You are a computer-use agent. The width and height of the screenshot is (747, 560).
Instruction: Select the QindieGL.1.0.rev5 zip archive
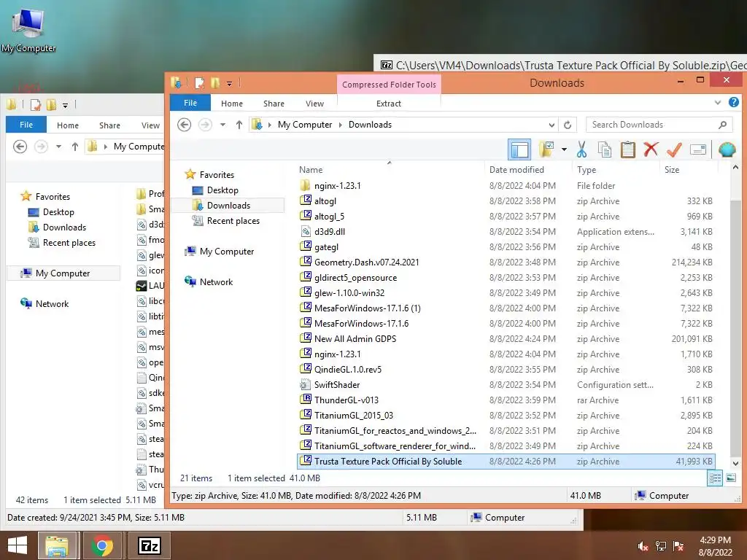348,369
